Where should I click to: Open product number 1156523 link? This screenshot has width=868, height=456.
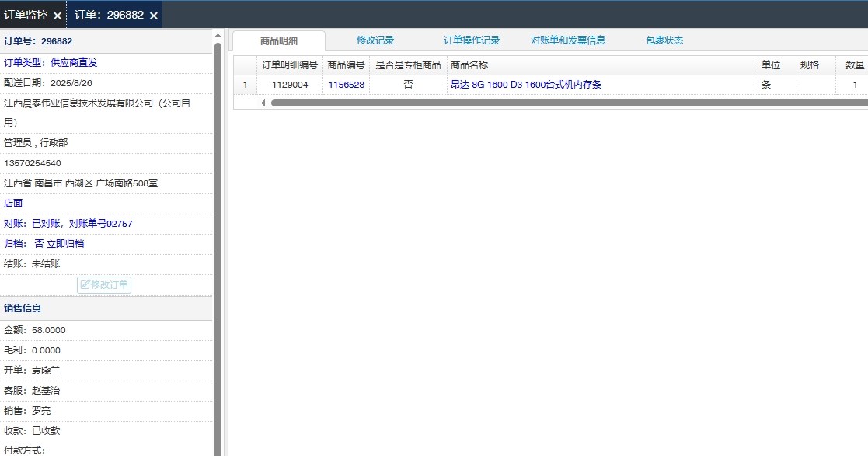pyautogui.click(x=346, y=85)
